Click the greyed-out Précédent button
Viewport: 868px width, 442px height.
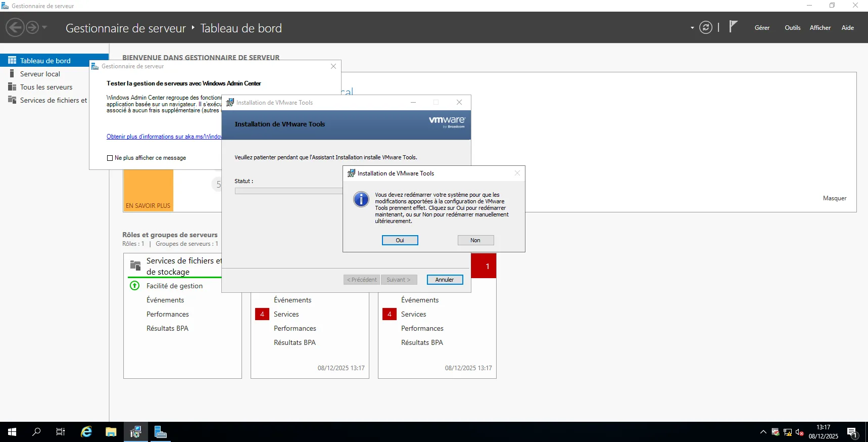[x=362, y=280]
